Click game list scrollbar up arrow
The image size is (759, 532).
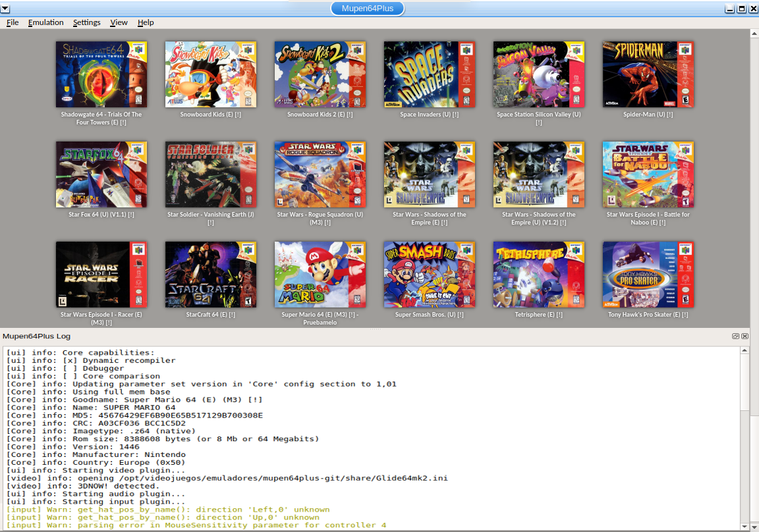click(754, 34)
